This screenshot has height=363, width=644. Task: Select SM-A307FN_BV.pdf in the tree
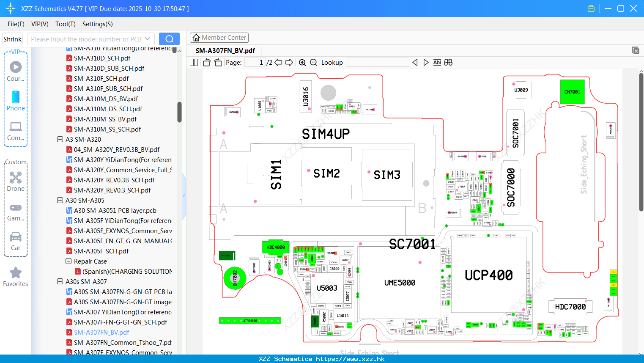101,332
